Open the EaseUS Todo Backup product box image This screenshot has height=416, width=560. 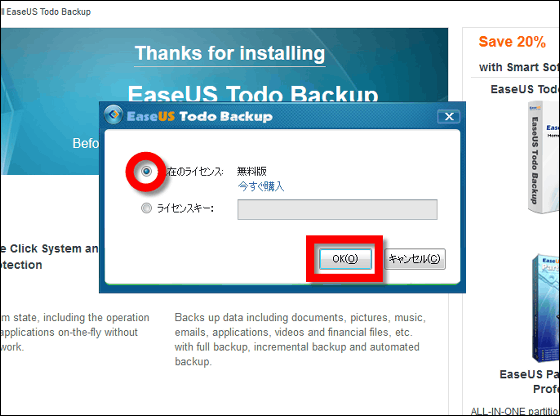click(543, 157)
